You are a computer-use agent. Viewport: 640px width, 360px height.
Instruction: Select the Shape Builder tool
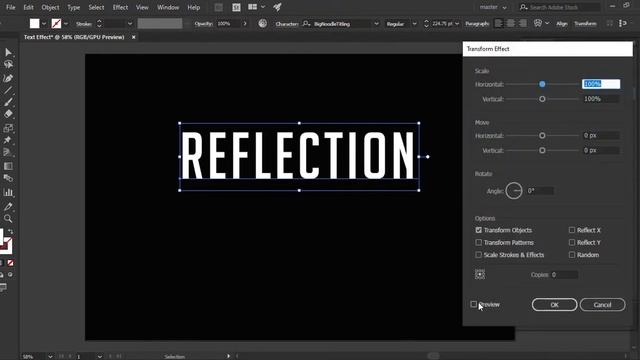[x=8, y=152]
